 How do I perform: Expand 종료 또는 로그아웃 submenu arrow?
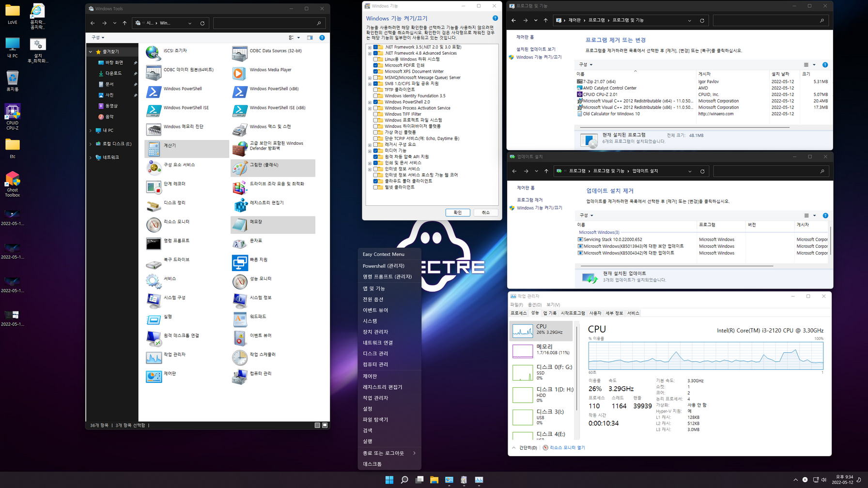(414, 453)
